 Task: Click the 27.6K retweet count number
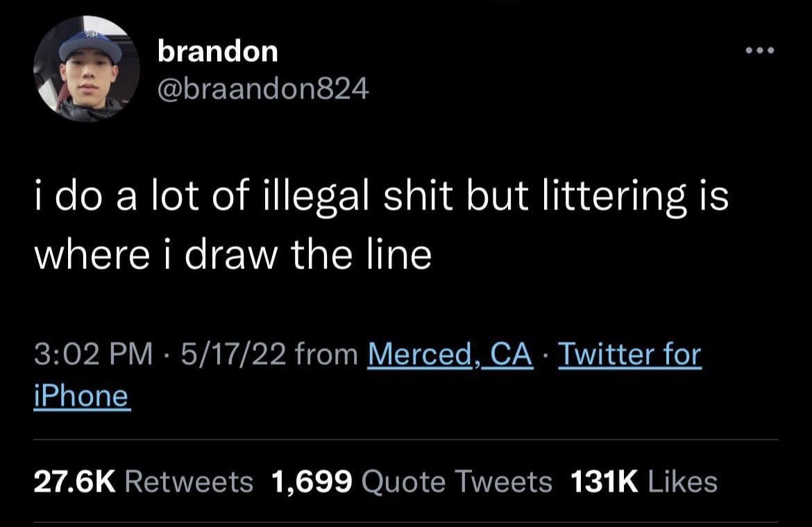click(x=75, y=482)
